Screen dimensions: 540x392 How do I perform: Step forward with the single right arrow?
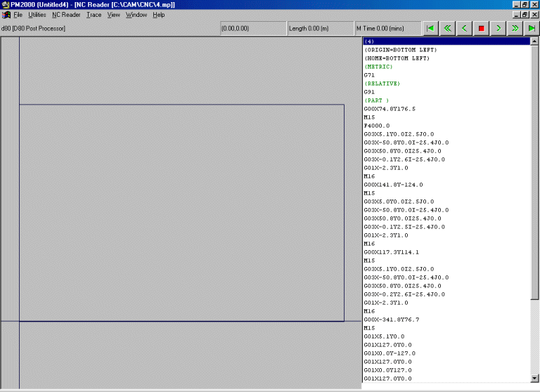(x=498, y=29)
